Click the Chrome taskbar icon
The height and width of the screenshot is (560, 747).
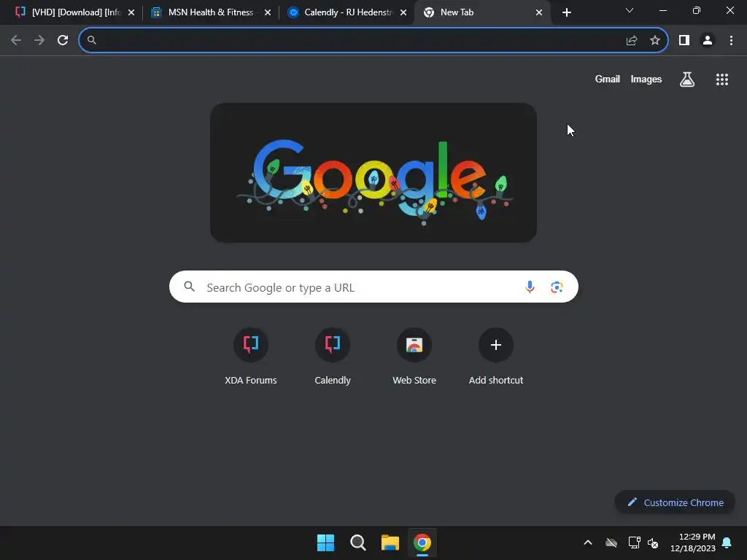422,542
